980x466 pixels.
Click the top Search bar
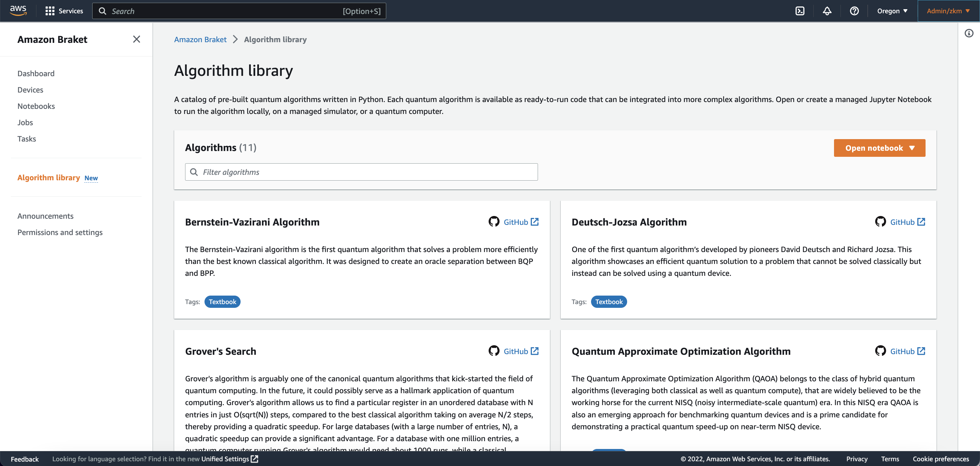pyautogui.click(x=239, y=11)
